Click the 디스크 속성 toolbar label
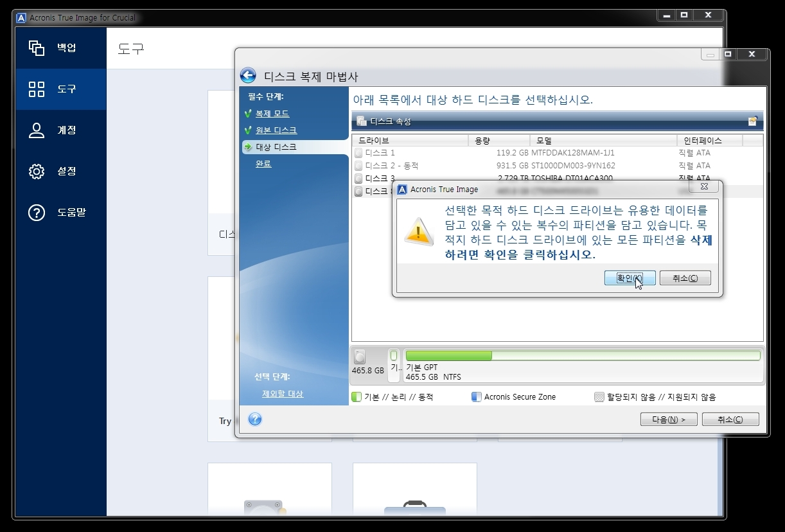 point(391,121)
